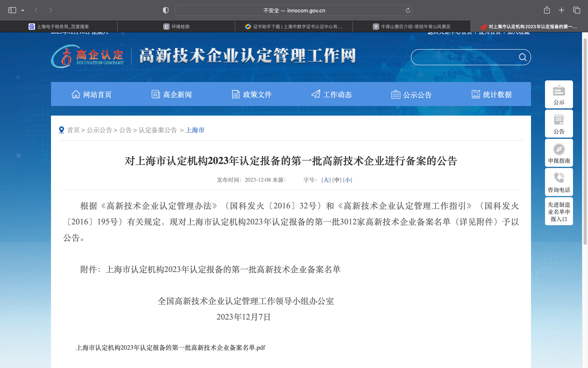Set font size to 小
Image resolution: width=588 pixels, height=368 pixels.
[348, 180]
